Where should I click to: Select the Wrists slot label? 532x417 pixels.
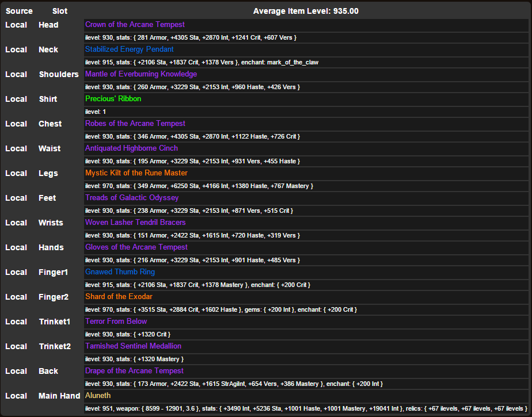point(51,223)
